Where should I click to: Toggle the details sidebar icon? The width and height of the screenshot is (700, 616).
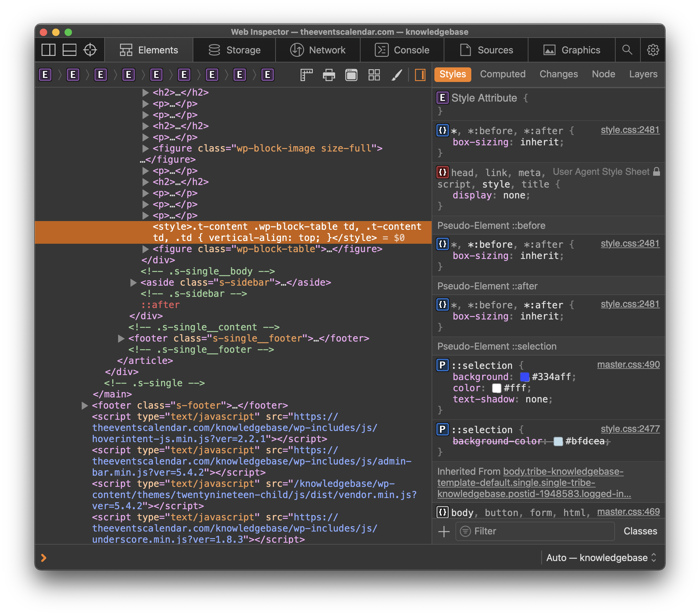pyautogui.click(x=420, y=75)
